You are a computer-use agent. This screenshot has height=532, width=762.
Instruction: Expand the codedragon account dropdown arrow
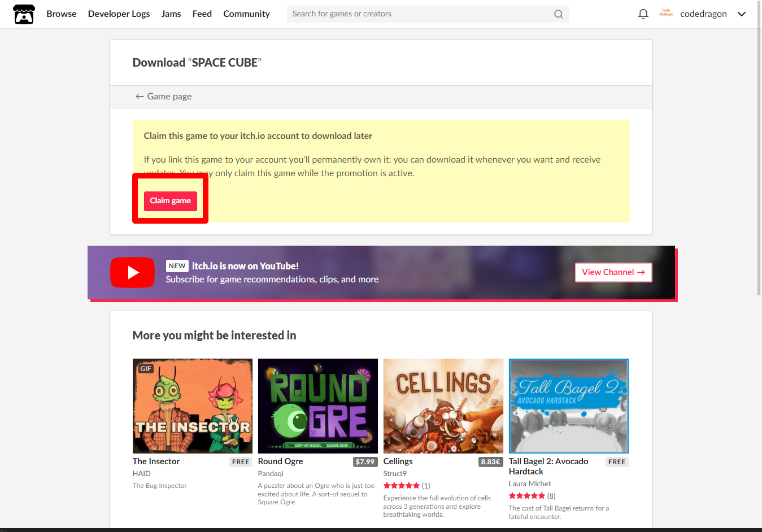(x=741, y=14)
